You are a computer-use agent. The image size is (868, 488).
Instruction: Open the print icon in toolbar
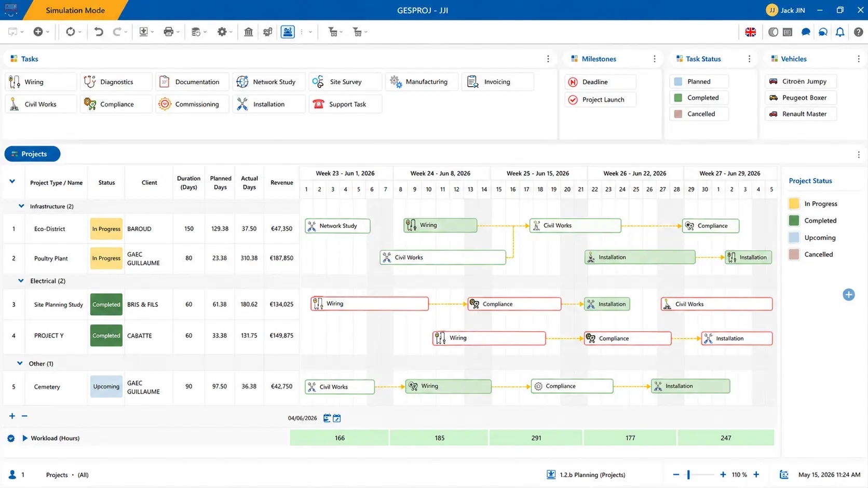click(x=168, y=32)
